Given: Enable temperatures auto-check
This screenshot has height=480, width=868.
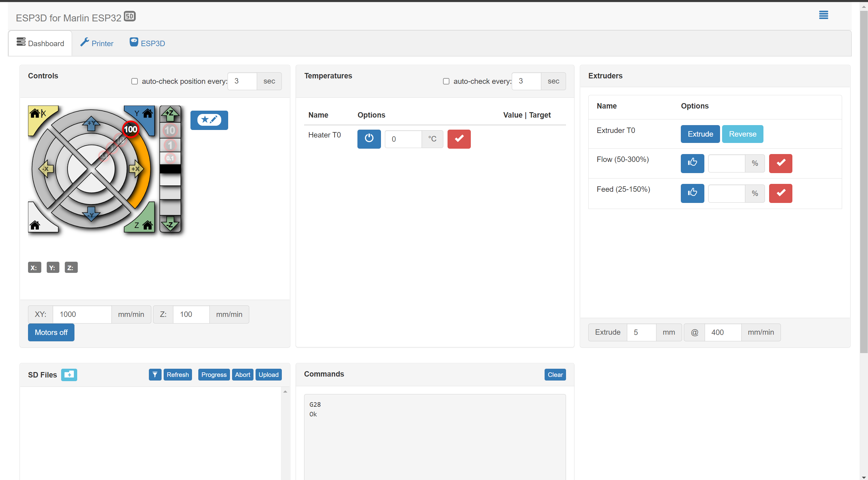Looking at the screenshot, I should [446, 81].
